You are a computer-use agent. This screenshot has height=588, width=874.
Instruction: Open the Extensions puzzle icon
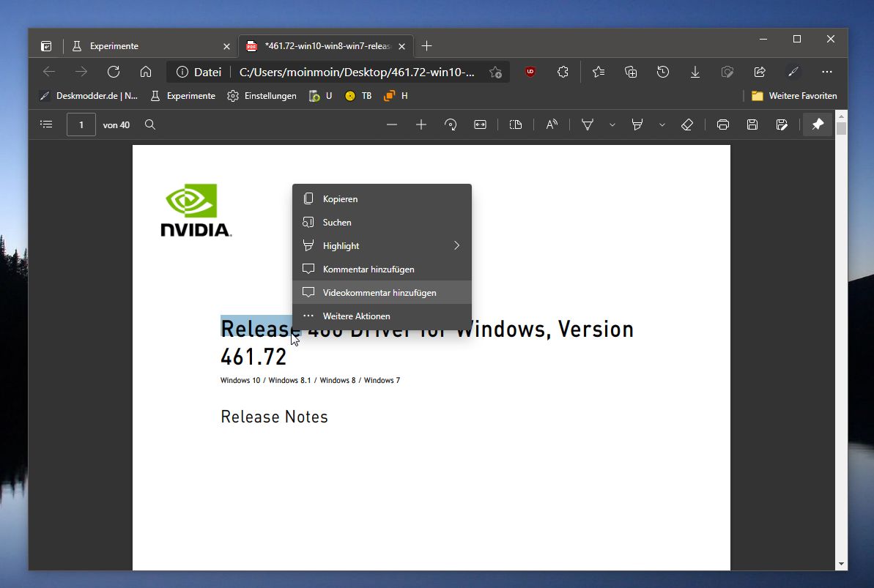(563, 72)
